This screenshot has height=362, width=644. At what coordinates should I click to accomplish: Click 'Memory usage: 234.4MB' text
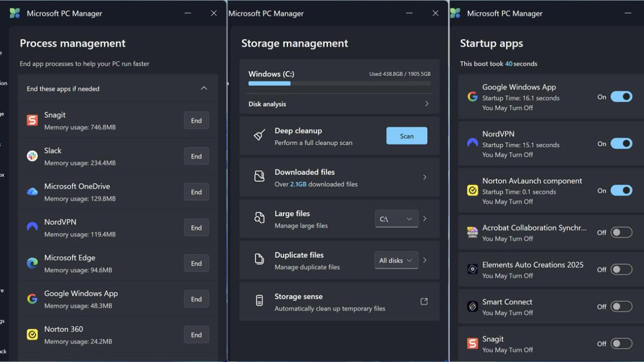(x=80, y=163)
